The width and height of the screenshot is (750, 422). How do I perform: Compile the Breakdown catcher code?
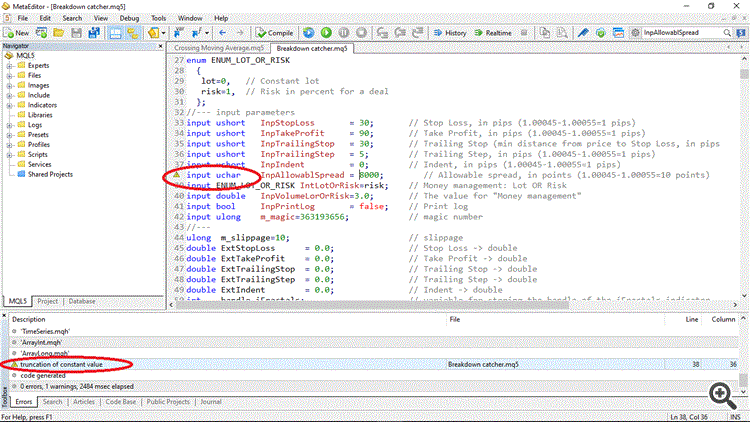(x=275, y=33)
